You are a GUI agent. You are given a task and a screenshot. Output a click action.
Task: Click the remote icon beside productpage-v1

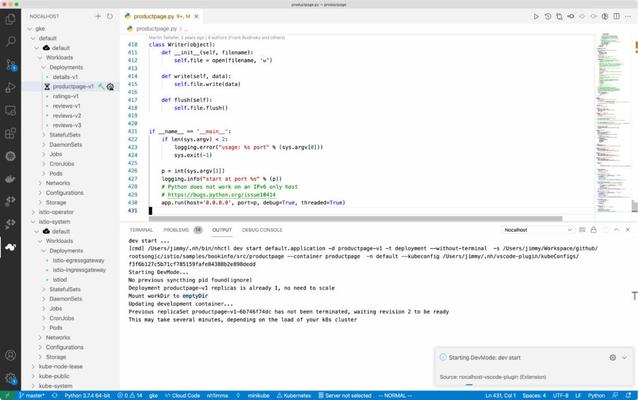point(110,87)
